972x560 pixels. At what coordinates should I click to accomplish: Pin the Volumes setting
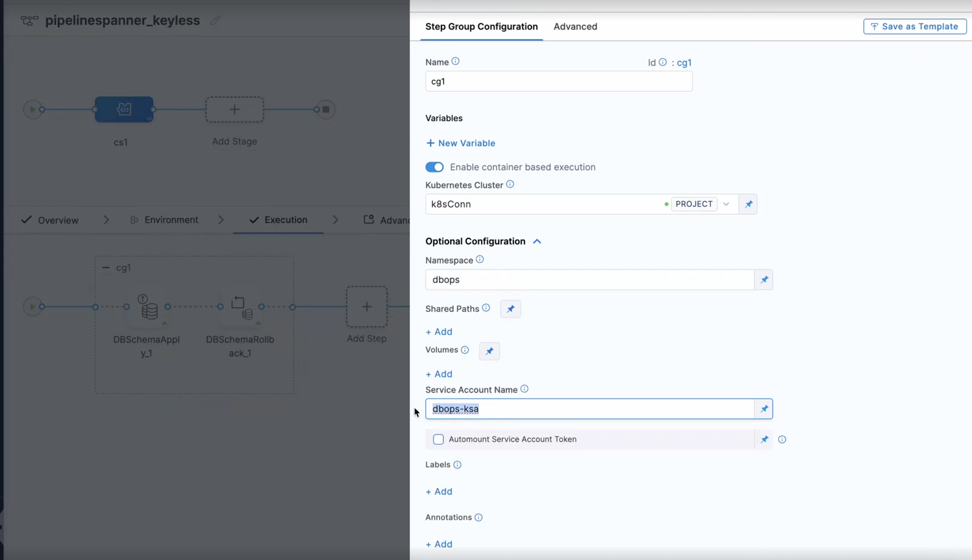pos(489,351)
